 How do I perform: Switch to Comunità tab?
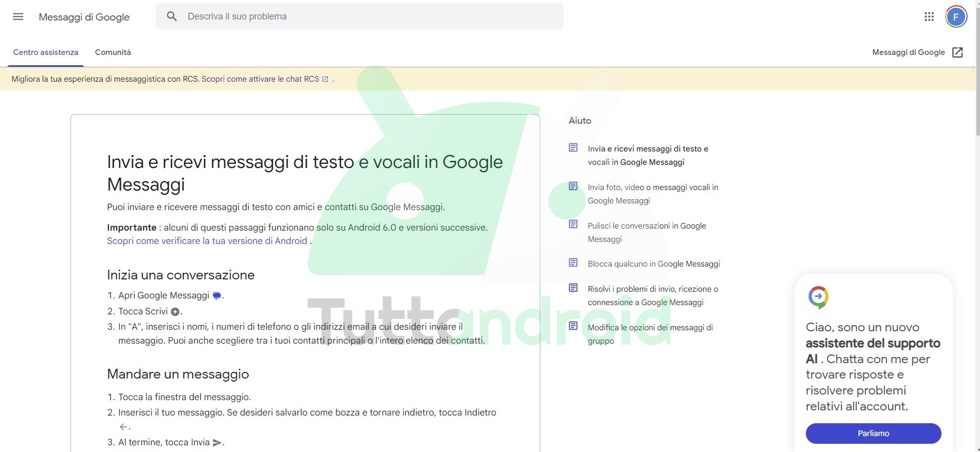point(113,52)
